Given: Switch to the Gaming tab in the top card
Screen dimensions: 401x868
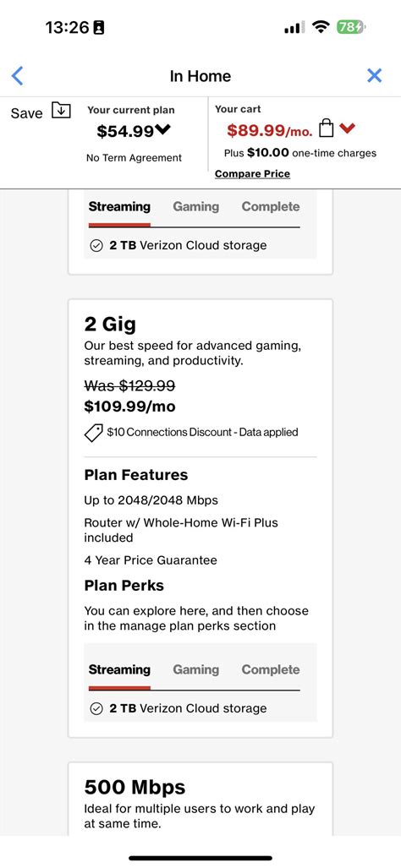Looking at the screenshot, I should (196, 207).
